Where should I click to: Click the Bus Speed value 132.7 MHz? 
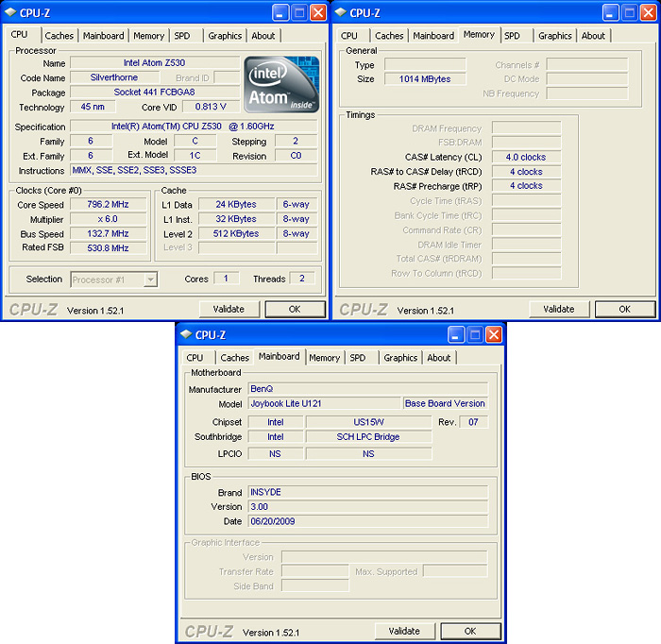109,233
